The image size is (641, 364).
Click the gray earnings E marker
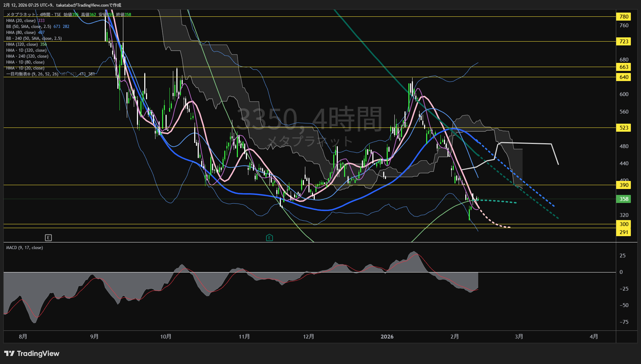(x=48, y=238)
